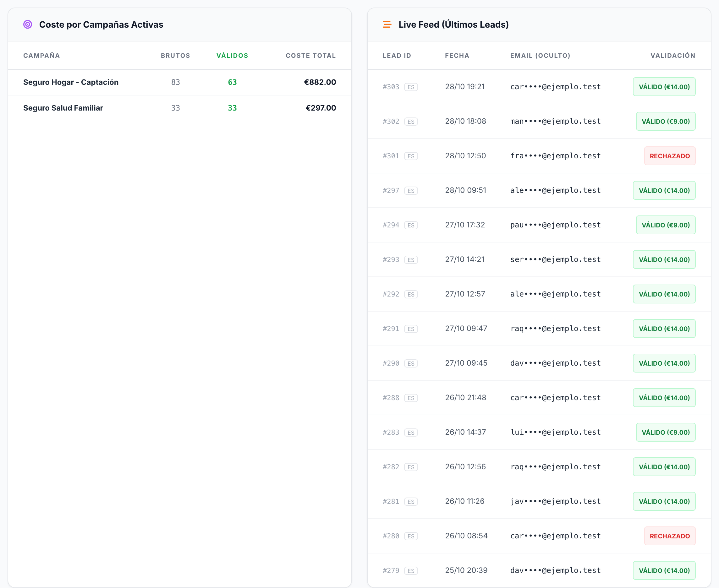The image size is (719, 588).
Task: Select the Seguro Hogar - Captación campaign row
Action: 179,82
